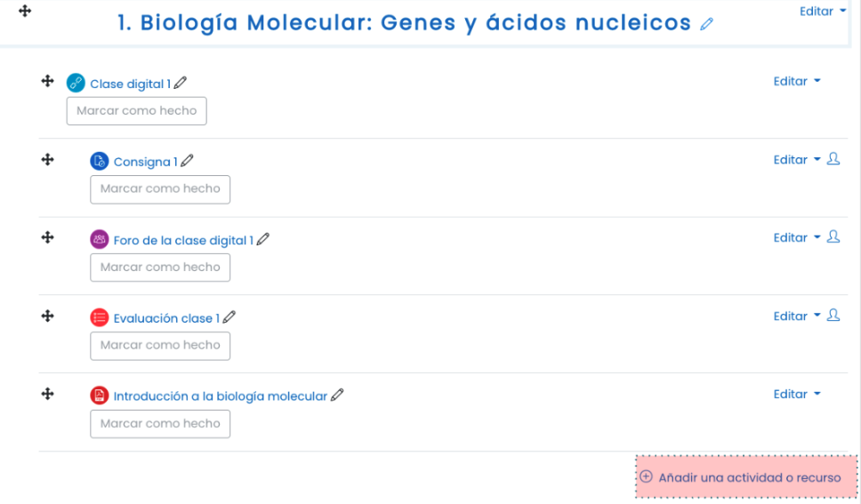This screenshot has width=861, height=504.
Task: Click Añadir una actividad o recurso
Action: tap(747, 477)
